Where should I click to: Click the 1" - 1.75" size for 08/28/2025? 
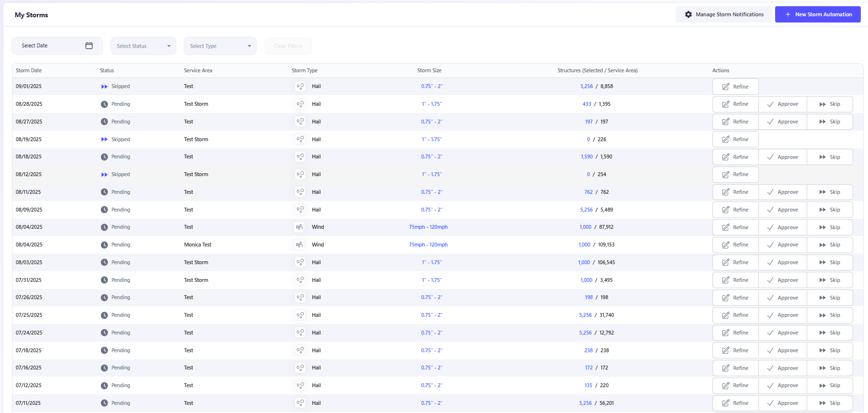432,104
